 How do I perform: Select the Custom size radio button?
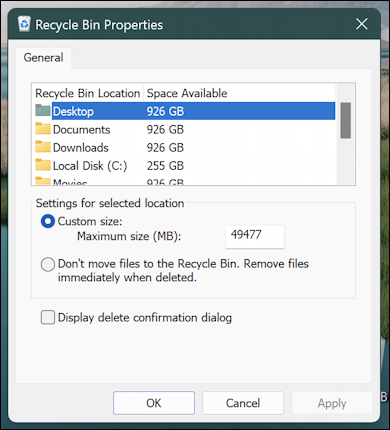[x=48, y=221]
